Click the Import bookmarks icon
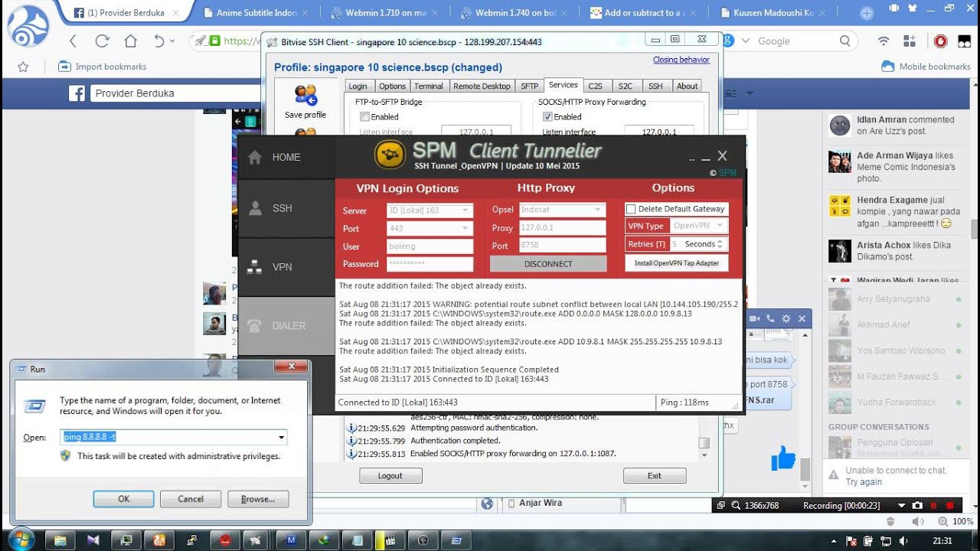This screenshot has width=980, height=551. pyautogui.click(x=64, y=67)
